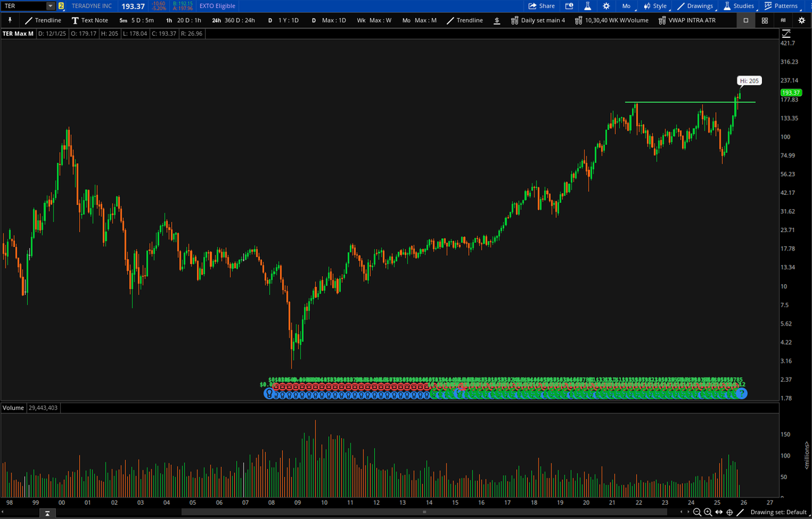The image size is (812, 519).
Task: Switch to 20 D : 1h timeframe
Action: tap(184, 20)
